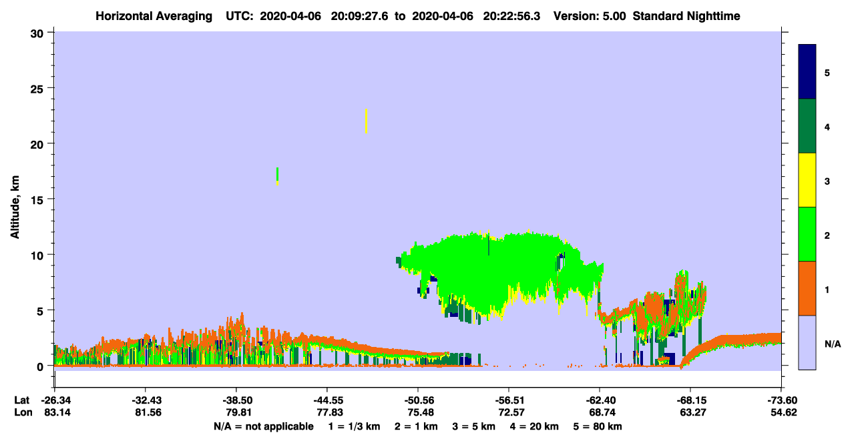Click the latitude value -62.40
Viewport: 868px width, 445px height.
pyautogui.click(x=600, y=400)
